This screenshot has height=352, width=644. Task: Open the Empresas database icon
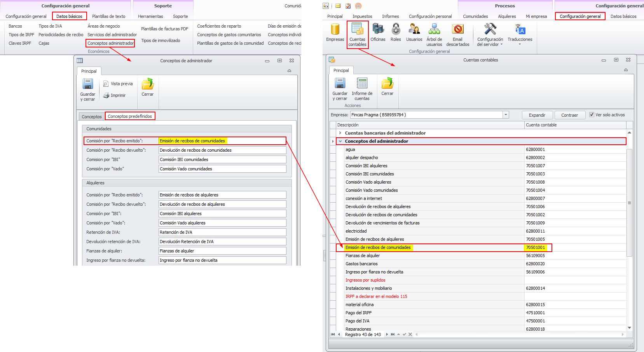pos(335,32)
